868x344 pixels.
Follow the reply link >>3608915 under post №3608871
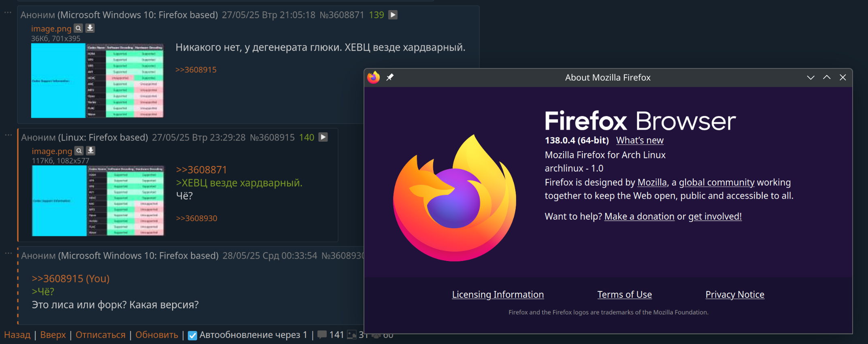tap(196, 70)
